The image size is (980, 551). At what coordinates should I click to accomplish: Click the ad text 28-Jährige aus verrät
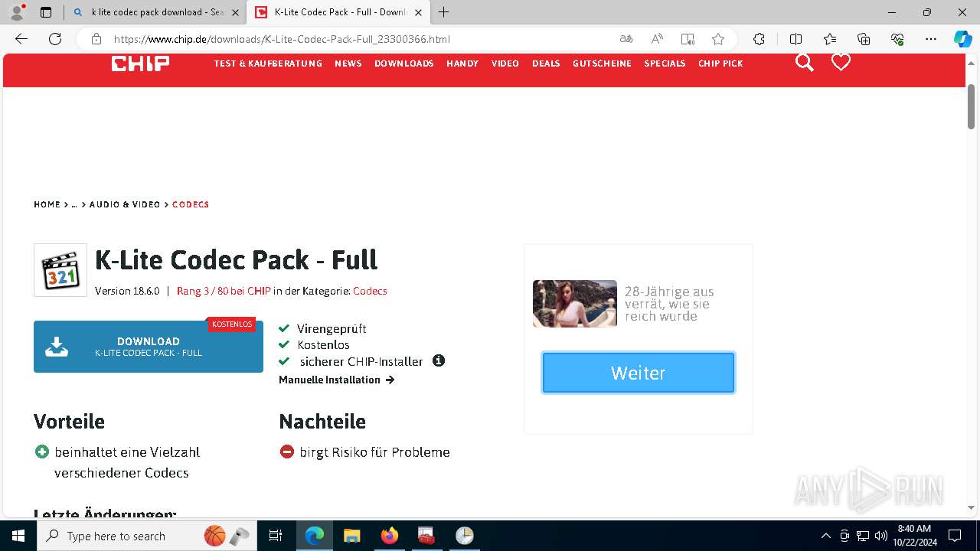(669, 304)
